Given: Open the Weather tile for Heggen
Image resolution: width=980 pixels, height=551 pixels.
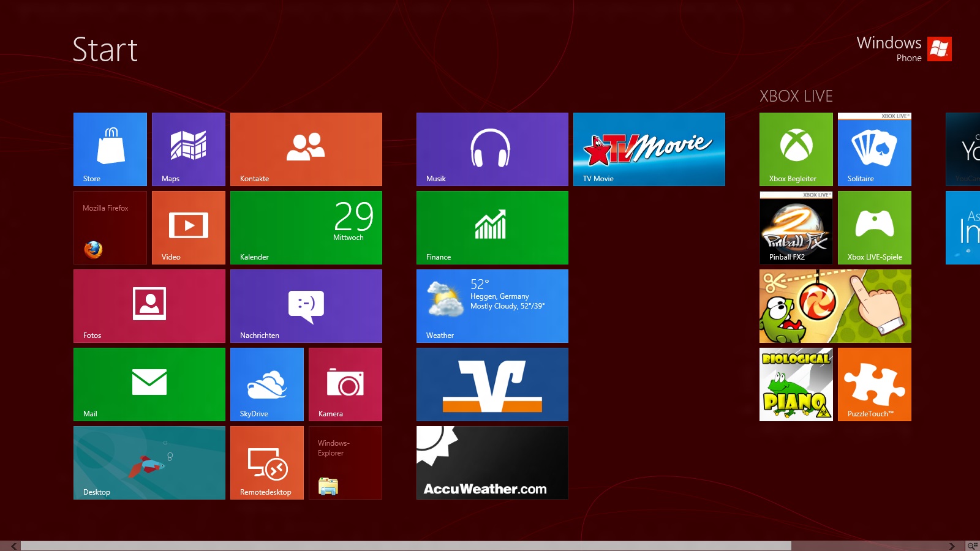Looking at the screenshot, I should 492,306.
